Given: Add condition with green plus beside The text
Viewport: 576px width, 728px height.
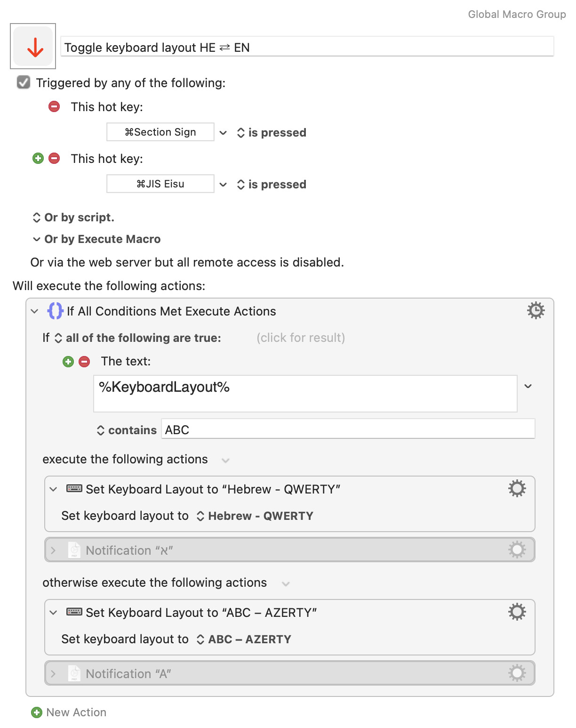Looking at the screenshot, I should tap(68, 362).
